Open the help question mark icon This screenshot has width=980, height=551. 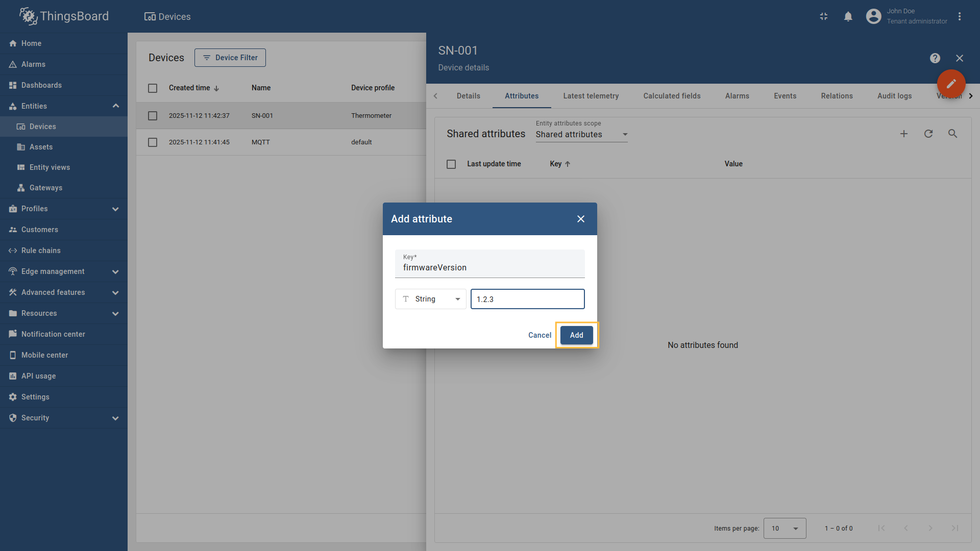pyautogui.click(x=935, y=58)
